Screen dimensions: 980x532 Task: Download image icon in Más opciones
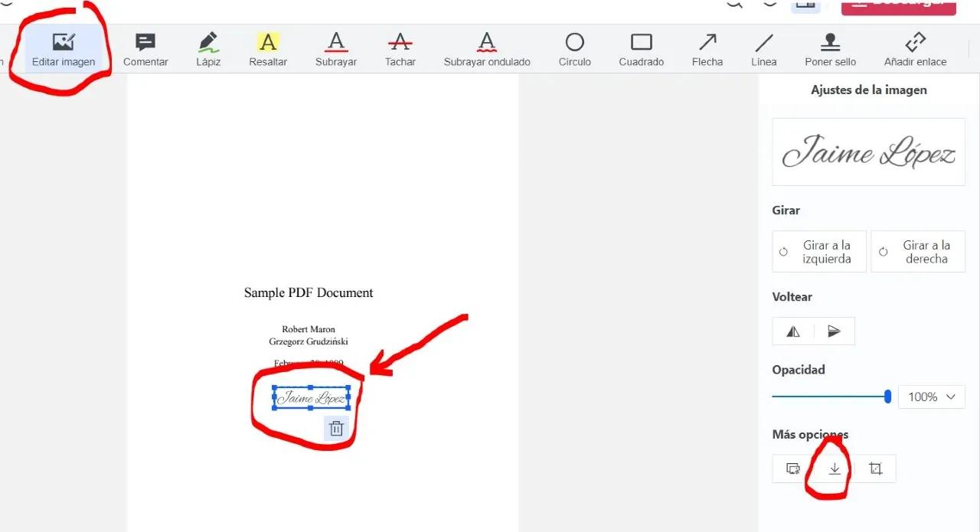(835, 468)
